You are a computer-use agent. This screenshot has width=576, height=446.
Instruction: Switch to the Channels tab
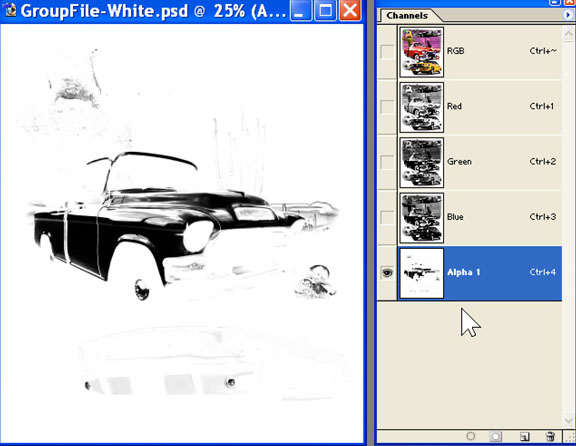point(407,15)
